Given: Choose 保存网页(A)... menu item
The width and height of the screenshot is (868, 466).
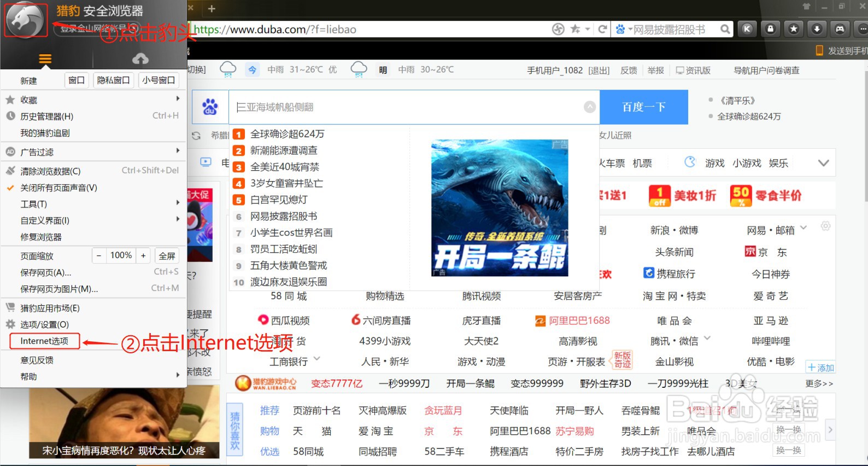Looking at the screenshot, I should [x=93, y=272].
